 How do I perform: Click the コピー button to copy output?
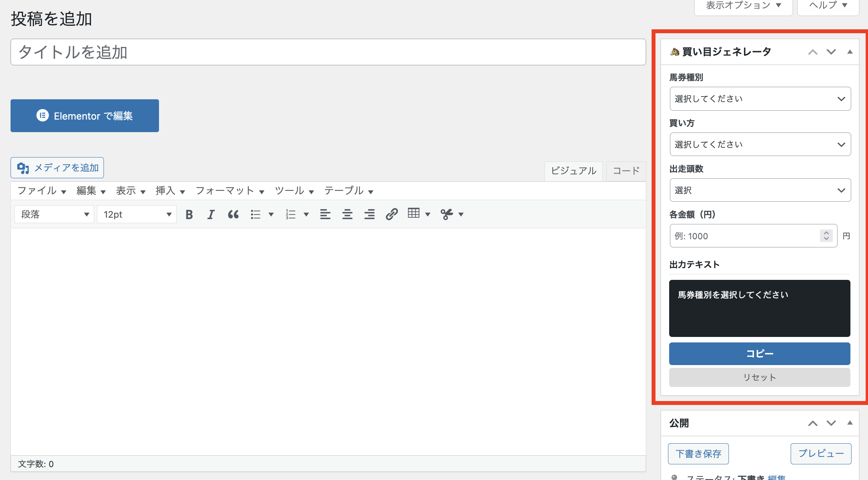coord(759,353)
